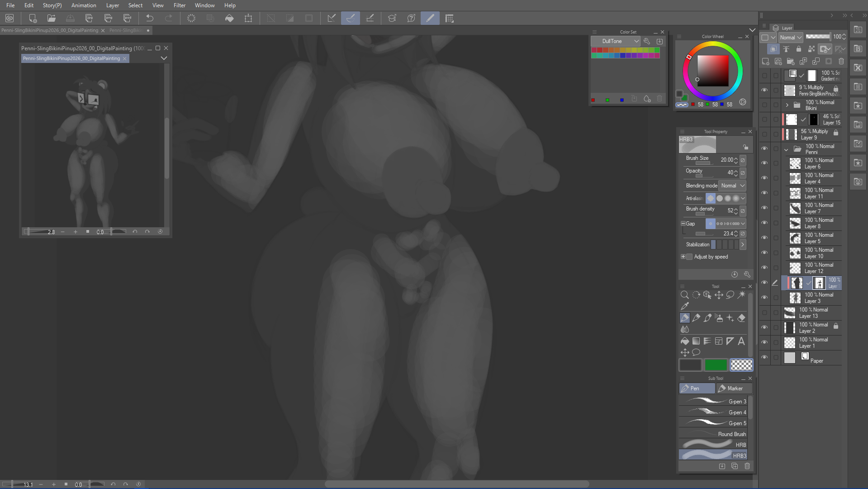The image size is (868, 489).
Task: Open the DullTone color set dropdown
Action: pyautogui.click(x=615, y=41)
